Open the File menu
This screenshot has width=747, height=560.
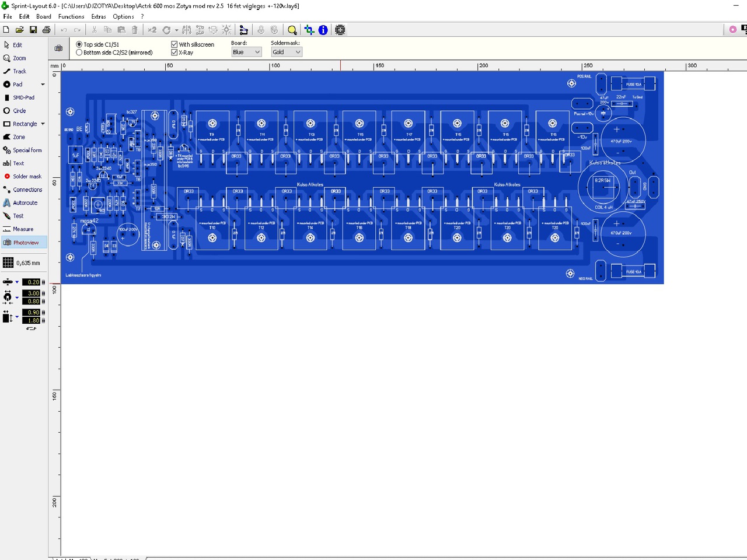[x=8, y=16]
